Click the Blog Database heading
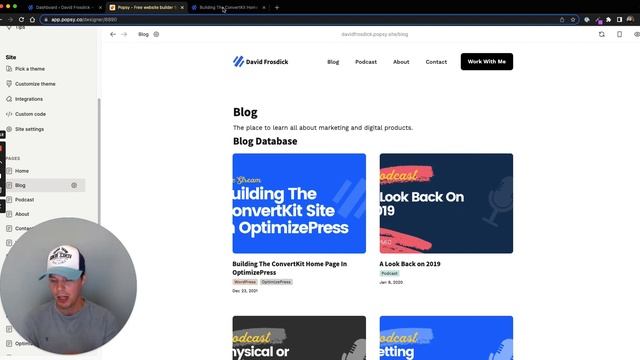The width and height of the screenshot is (640, 360). (265, 141)
